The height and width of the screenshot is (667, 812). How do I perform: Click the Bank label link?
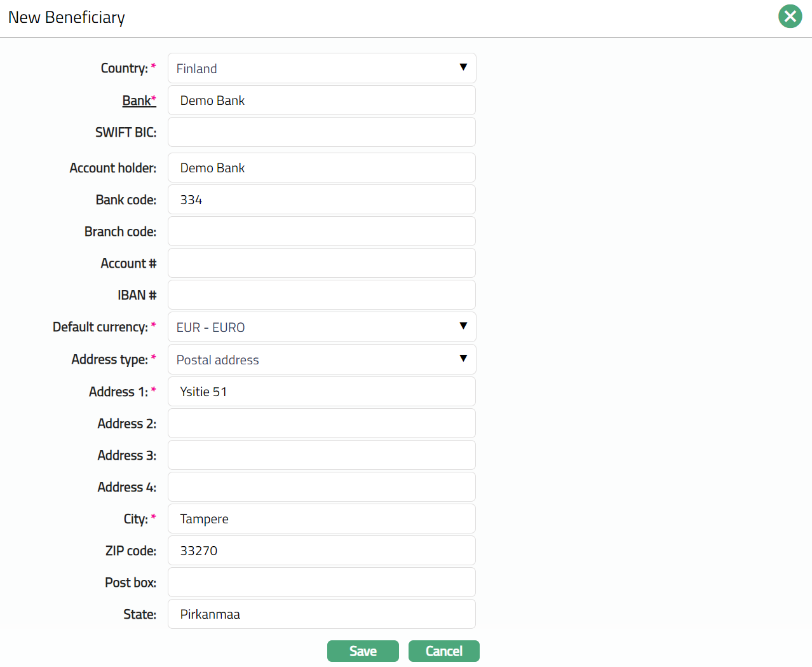click(139, 100)
